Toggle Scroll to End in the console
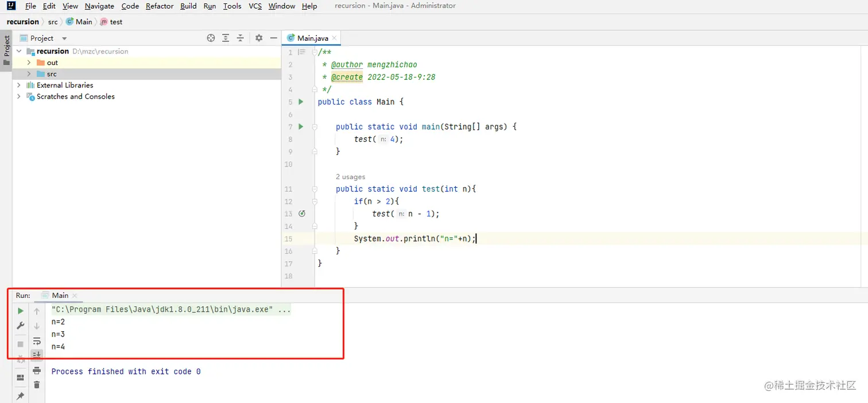The width and height of the screenshot is (868, 403). [37, 355]
